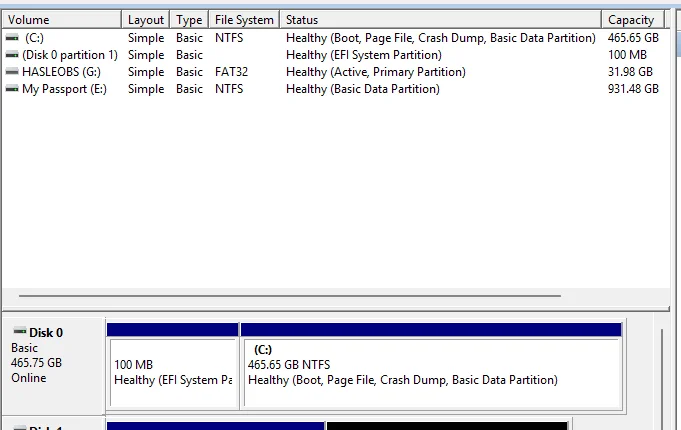
Task: Click the Type column header
Action: (189, 20)
